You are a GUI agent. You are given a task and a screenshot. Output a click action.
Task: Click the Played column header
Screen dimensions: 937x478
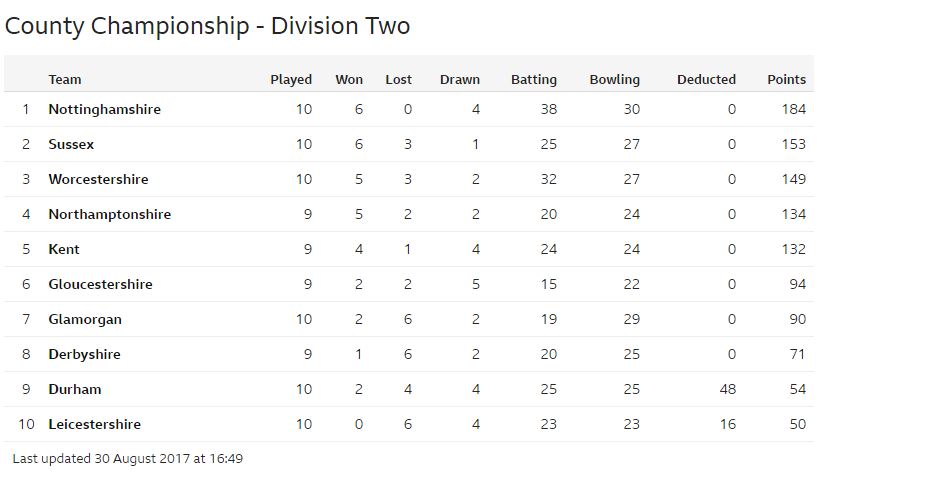[291, 80]
